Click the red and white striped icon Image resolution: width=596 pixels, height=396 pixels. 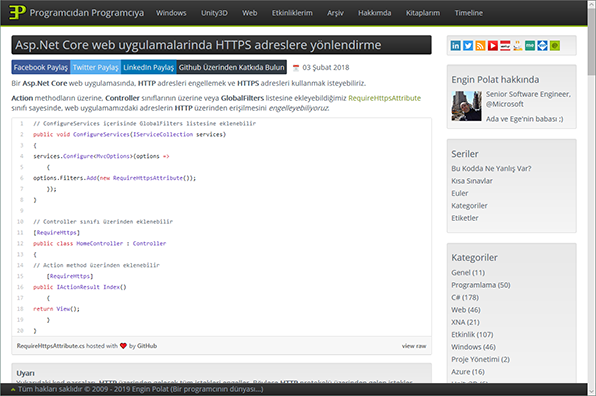point(505,46)
